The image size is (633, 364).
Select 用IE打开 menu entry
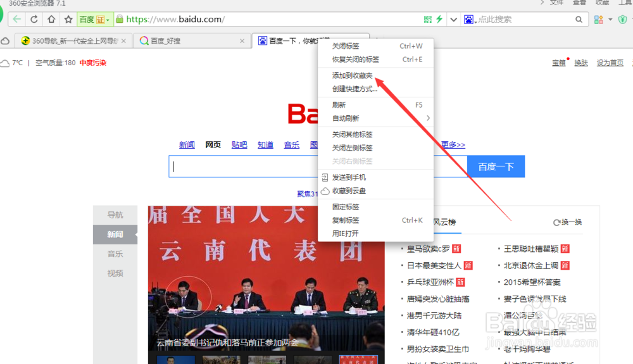click(375, 233)
